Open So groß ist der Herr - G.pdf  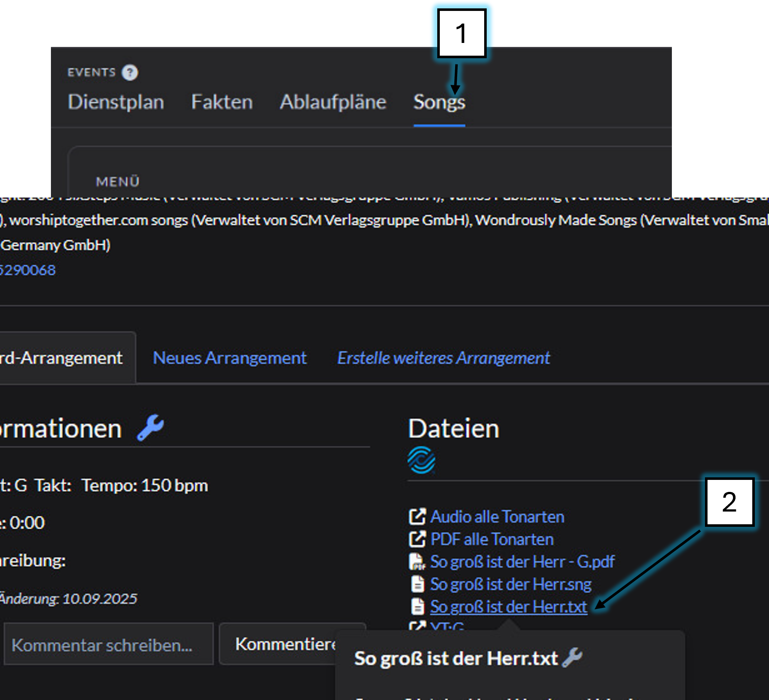tap(522, 561)
